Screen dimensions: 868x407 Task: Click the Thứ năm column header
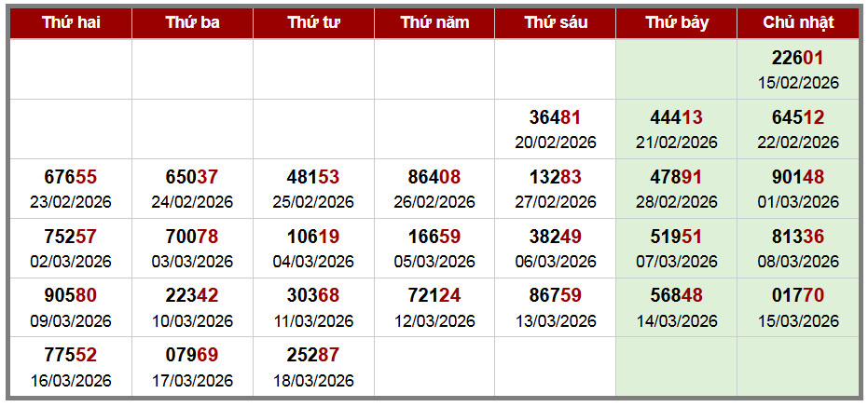(434, 22)
